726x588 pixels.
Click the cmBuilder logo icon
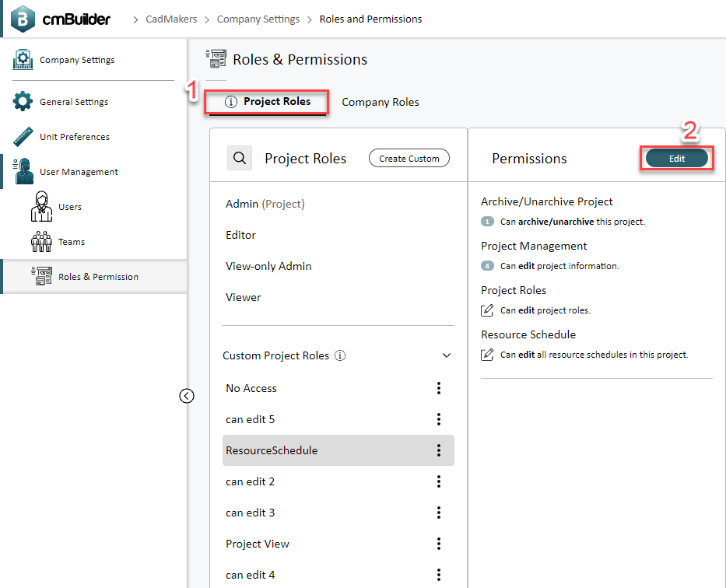tap(23, 19)
